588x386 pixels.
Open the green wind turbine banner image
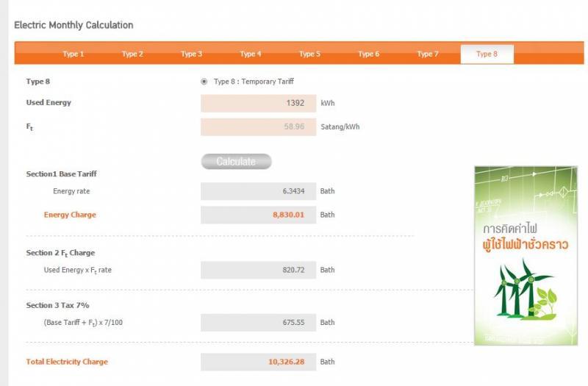coord(526,254)
